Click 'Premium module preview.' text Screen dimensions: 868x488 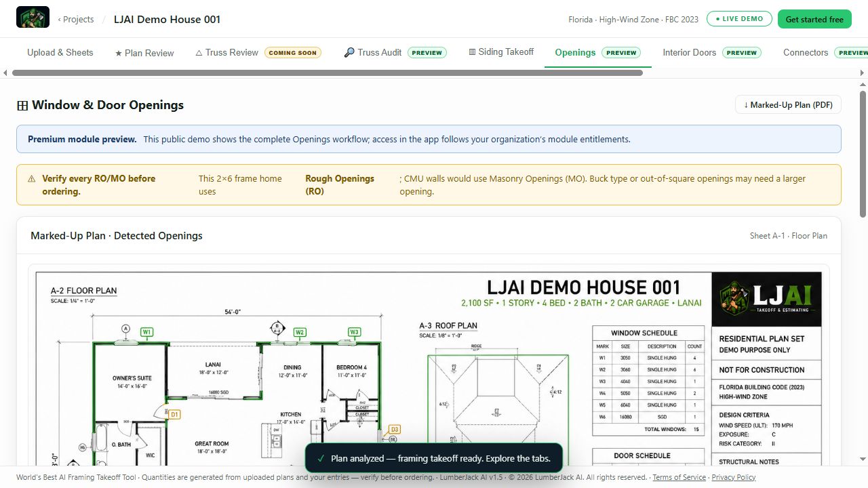pyautogui.click(x=82, y=139)
